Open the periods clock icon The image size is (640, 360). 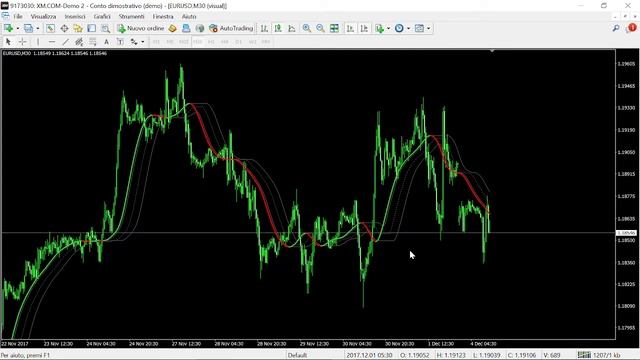tap(399, 28)
